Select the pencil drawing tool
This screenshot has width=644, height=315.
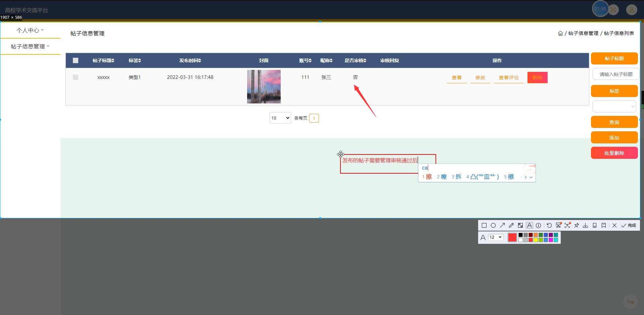click(x=511, y=225)
